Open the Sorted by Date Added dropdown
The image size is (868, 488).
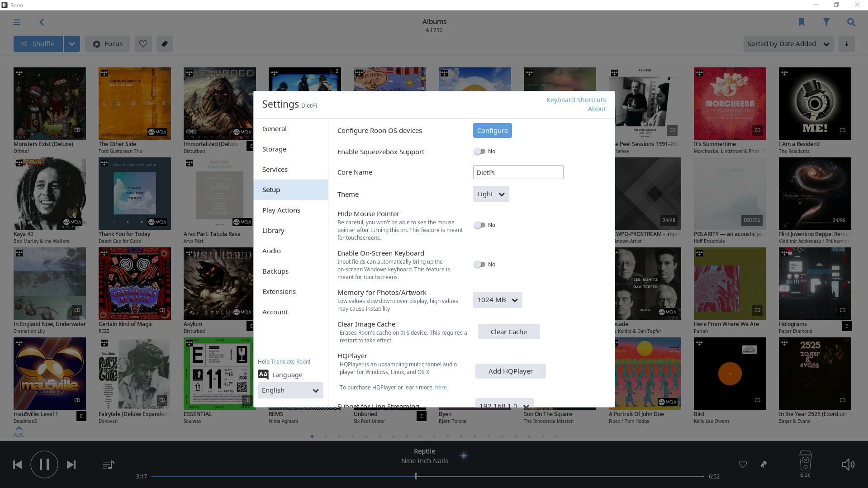click(788, 44)
